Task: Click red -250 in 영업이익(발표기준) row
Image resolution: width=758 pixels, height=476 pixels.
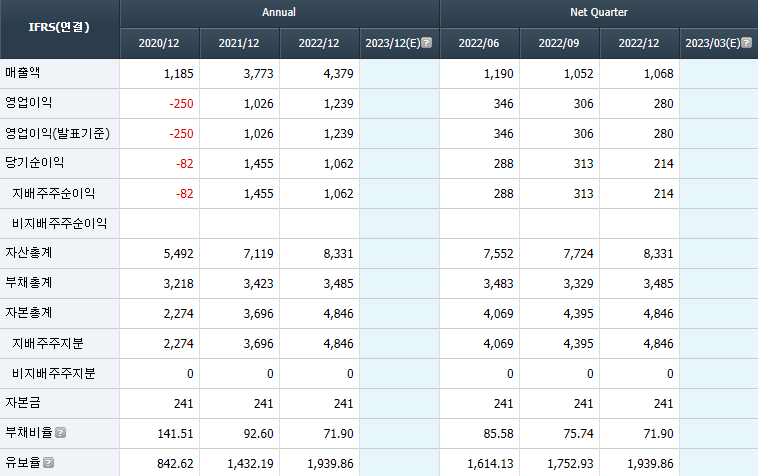Action: point(181,133)
